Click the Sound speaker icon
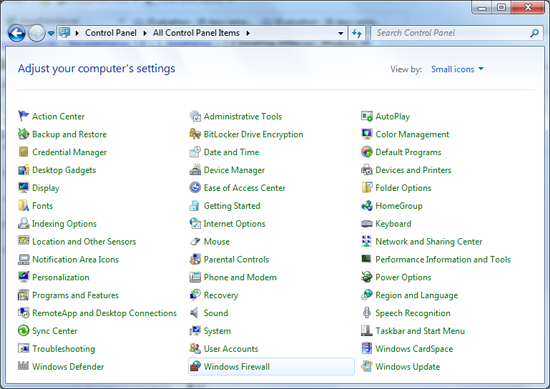550x389 pixels. pos(195,313)
